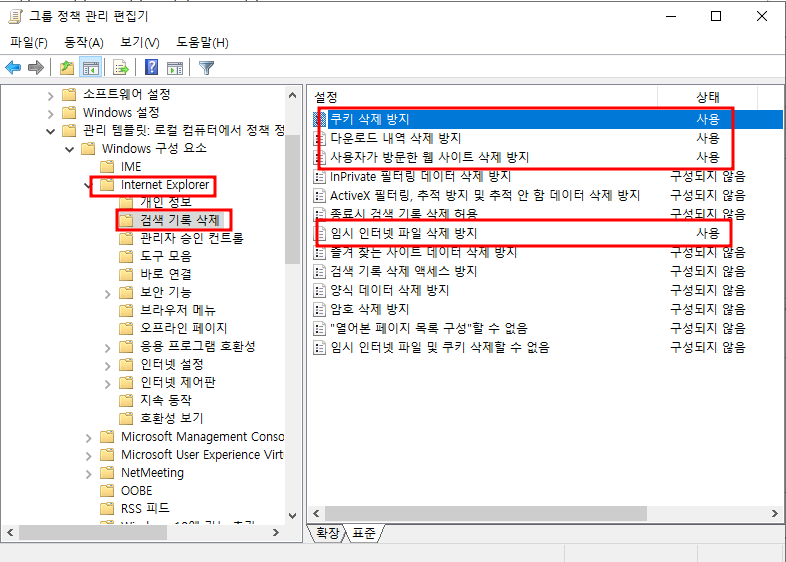Screen dimensions: 786x562
Task: Expand the 인터넷 설정 tree node
Action: [x=107, y=366]
